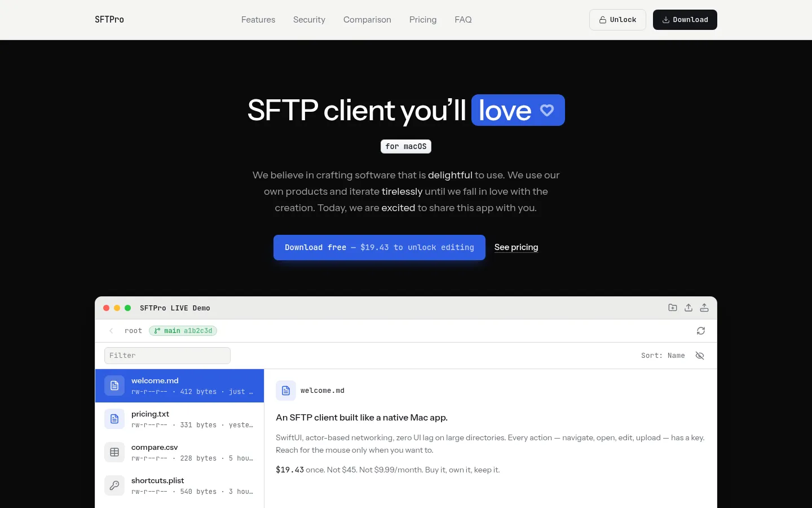Screen dimensions: 812x508
Task: Refresh the root directory listing
Action: point(701,331)
